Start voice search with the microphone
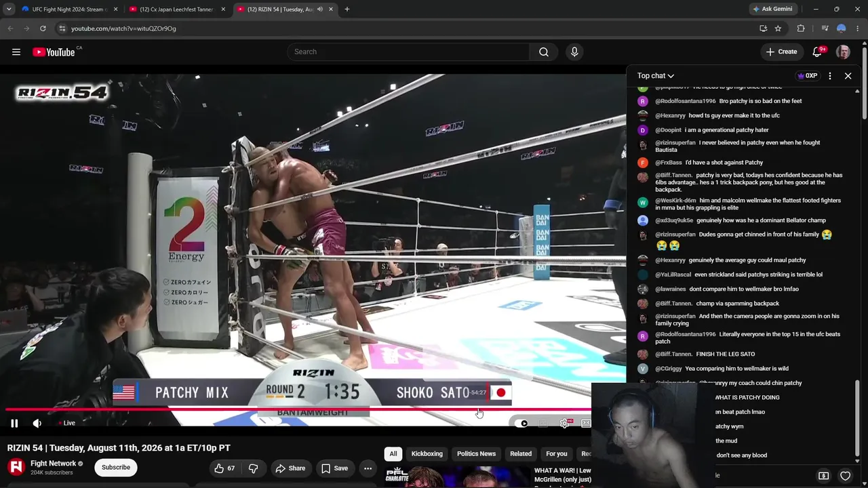The image size is (868, 488). coord(574,52)
